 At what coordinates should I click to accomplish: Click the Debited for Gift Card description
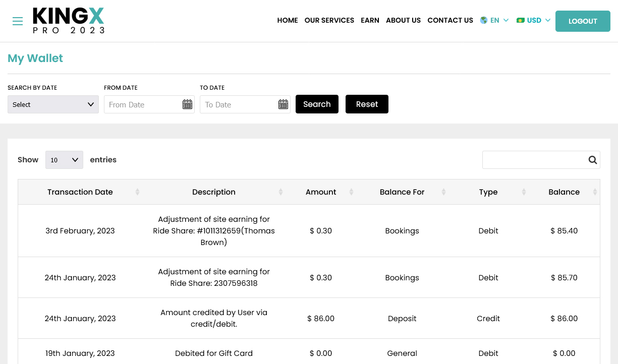point(214,353)
